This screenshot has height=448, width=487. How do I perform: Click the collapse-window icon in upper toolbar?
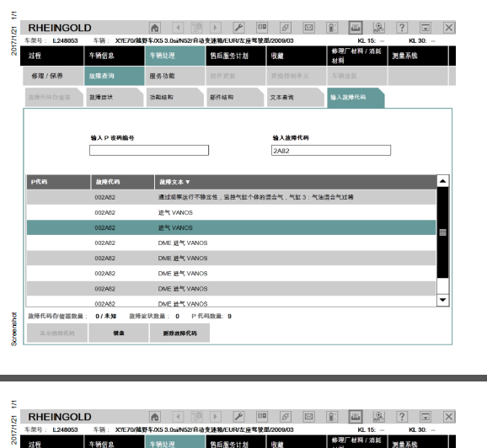point(425,28)
